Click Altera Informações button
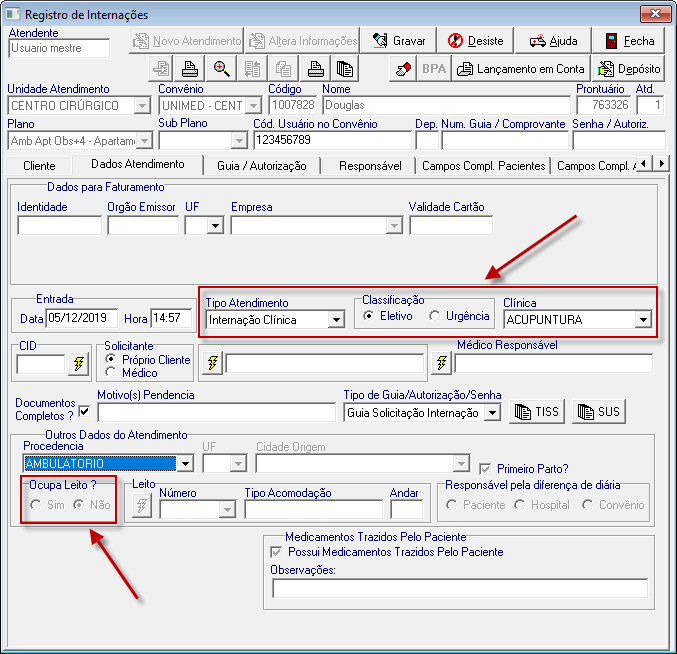 [x=303, y=41]
